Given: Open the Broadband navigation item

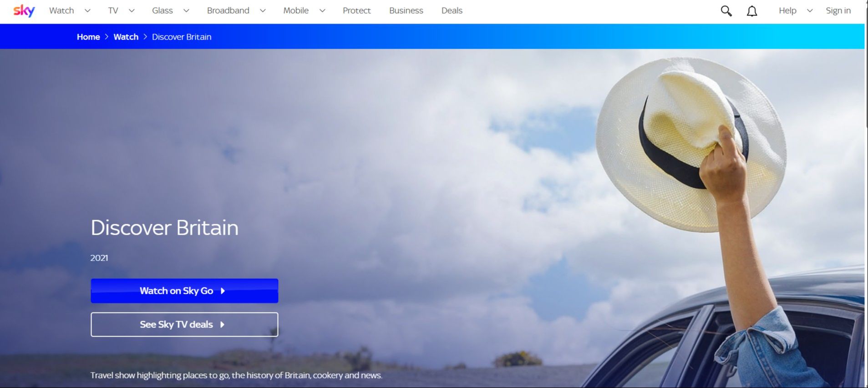Looking at the screenshot, I should tap(228, 10).
